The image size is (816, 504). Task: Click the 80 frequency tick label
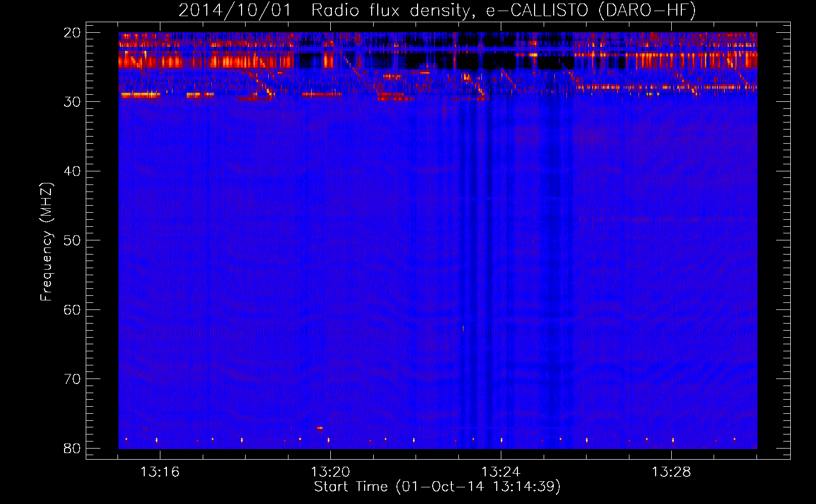click(73, 449)
